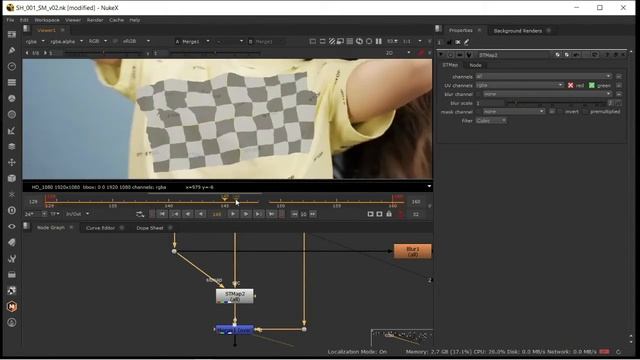
Task: Click the STMap2 node name field
Action: coord(513,55)
